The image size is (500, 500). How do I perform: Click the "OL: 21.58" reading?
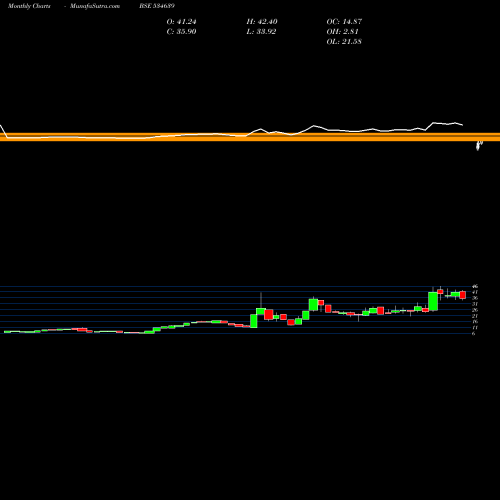(344, 42)
